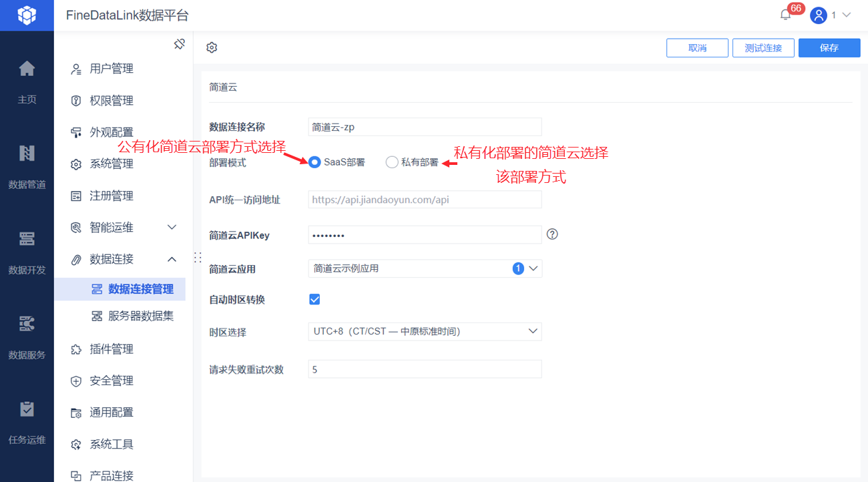Click the 安全管理 shield icon
The width and height of the screenshot is (868, 482).
[76, 381]
